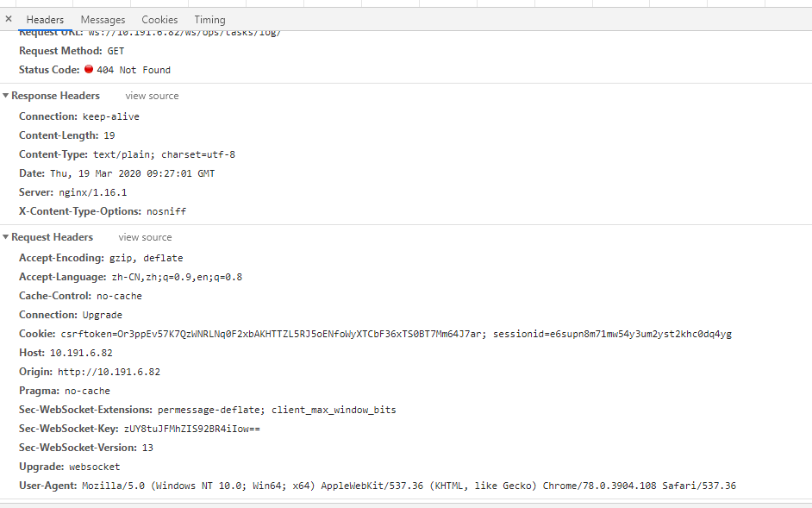Close the request details panel
Viewport: 812px width, 508px height.
9,19
